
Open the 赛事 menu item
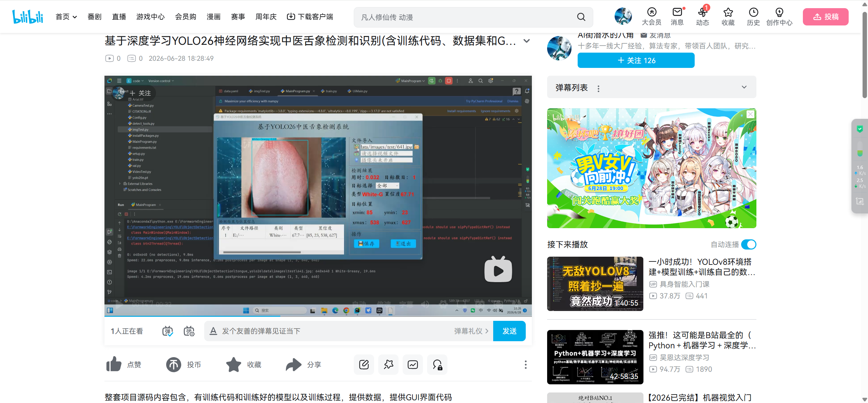point(238,17)
